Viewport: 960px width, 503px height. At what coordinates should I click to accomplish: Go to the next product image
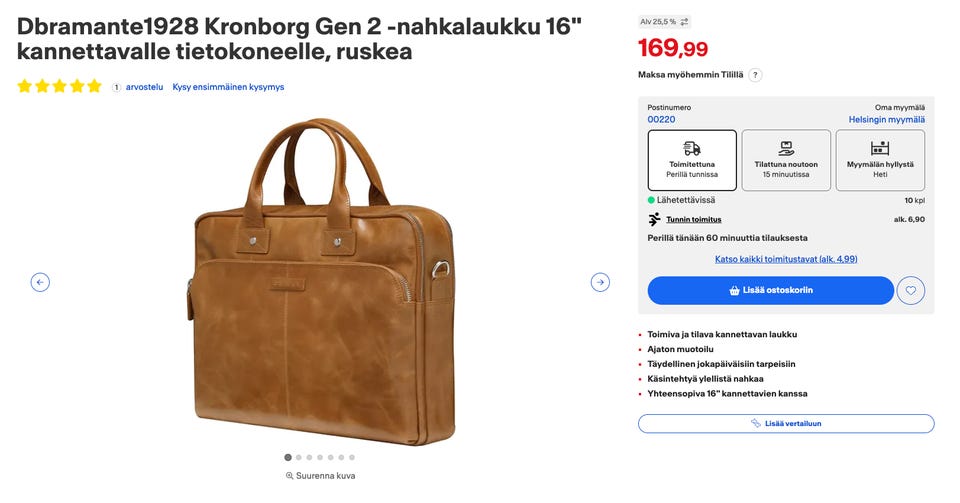600,282
